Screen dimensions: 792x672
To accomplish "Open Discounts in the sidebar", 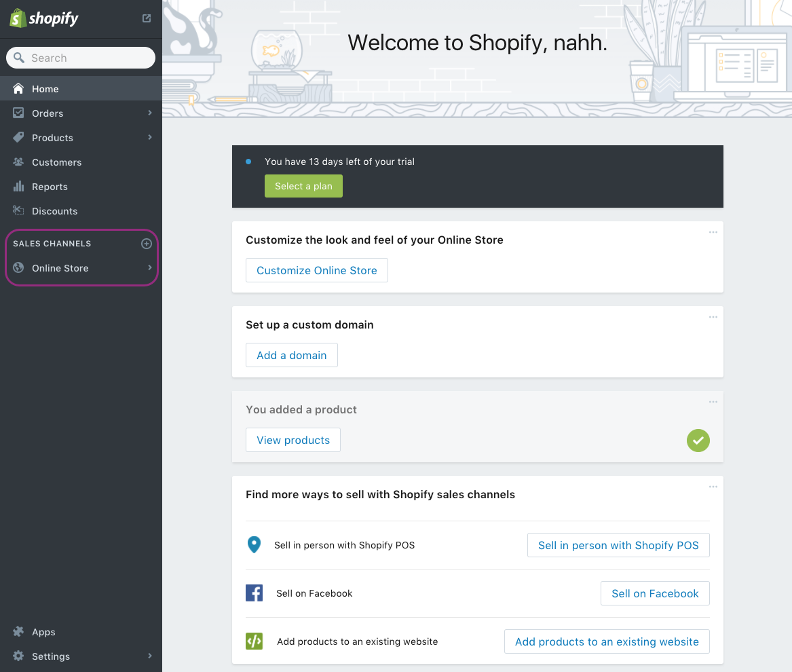I will [81, 210].
